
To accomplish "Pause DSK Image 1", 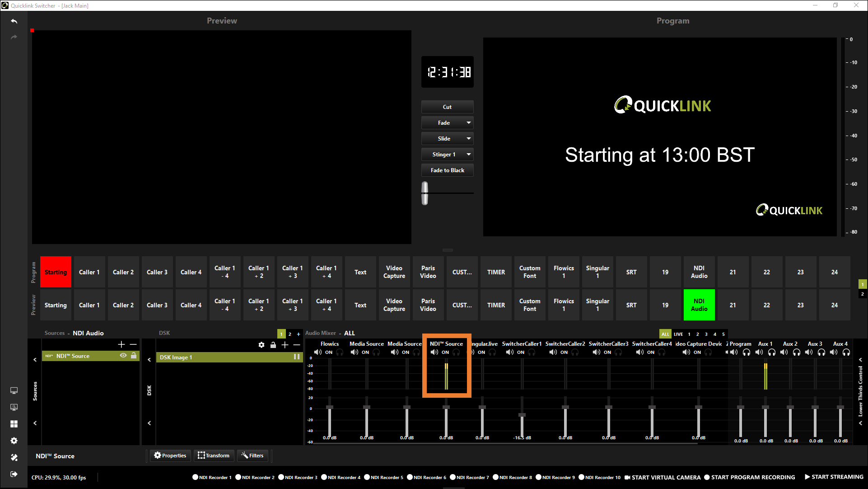I will pos(297,357).
